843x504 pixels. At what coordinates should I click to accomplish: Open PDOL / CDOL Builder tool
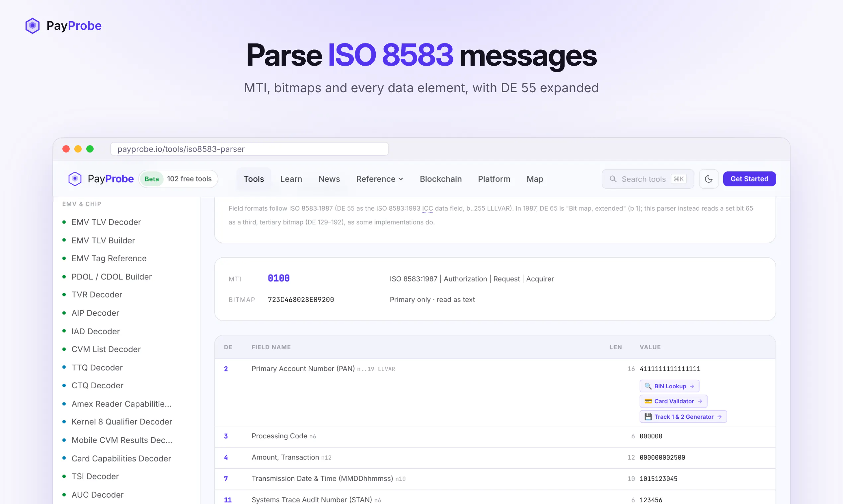(x=112, y=277)
